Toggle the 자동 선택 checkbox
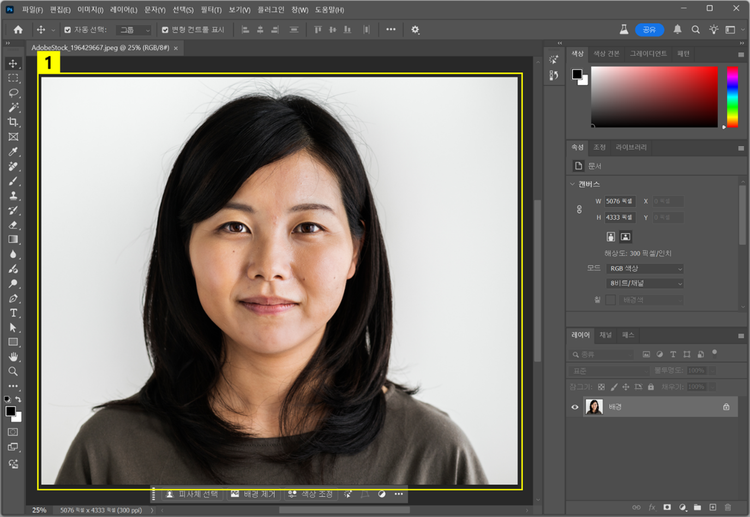750x517 pixels. point(68,30)
